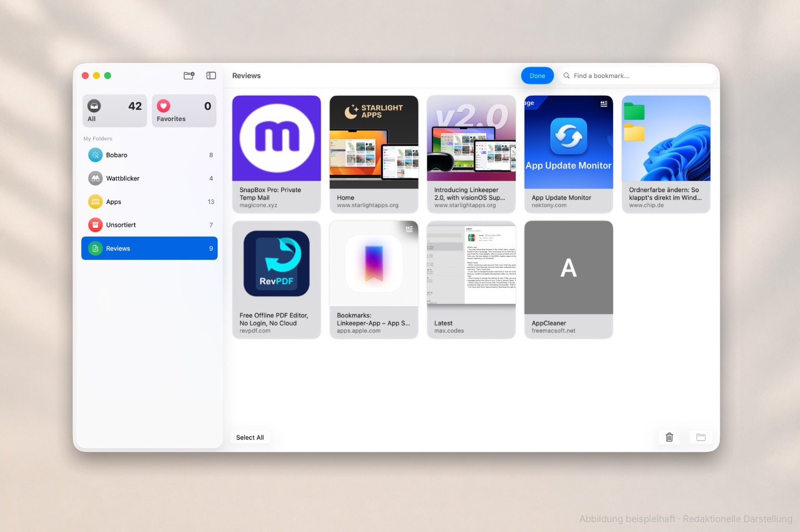Click the revpdf.com URL text
Image resolution: width=800 pixels, height=532 pixels.
pos(255,331)
